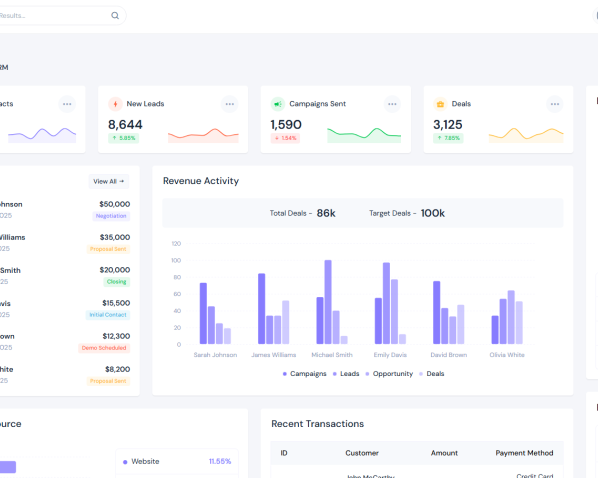The image size is (598, 478).
Task: Click the Website lead source entry
Action: tap(177, 462)
